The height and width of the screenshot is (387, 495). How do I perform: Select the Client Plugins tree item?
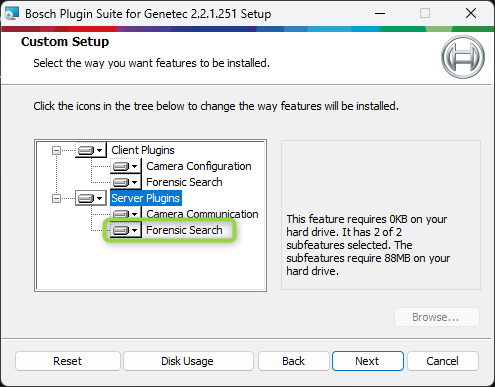tap(143, 150)
